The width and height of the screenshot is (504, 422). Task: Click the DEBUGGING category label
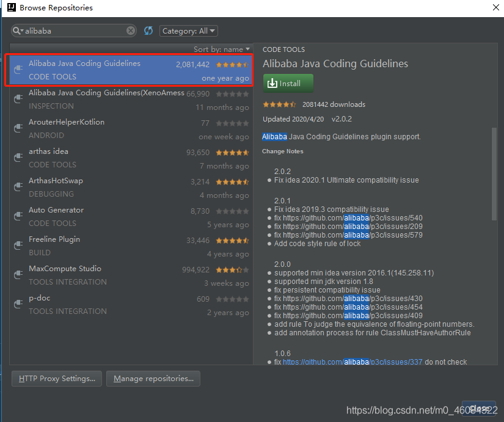[x=51, y=194]
